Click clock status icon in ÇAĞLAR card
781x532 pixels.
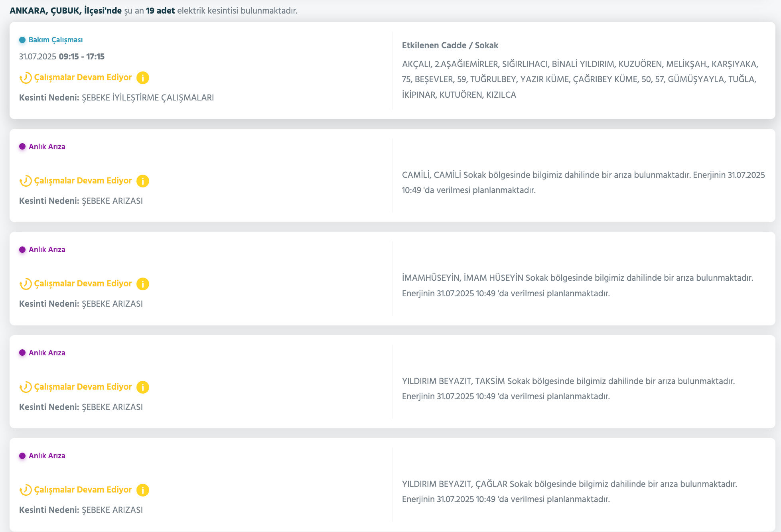[26, 490]
